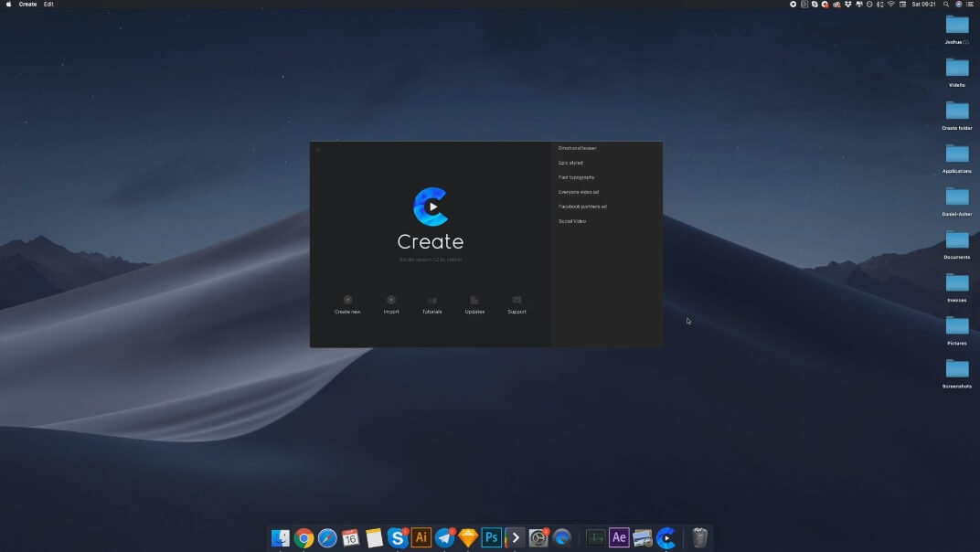The image size is (980, 552).
Task: Open Notification Center in menu bar
Action: click(970, 4)
